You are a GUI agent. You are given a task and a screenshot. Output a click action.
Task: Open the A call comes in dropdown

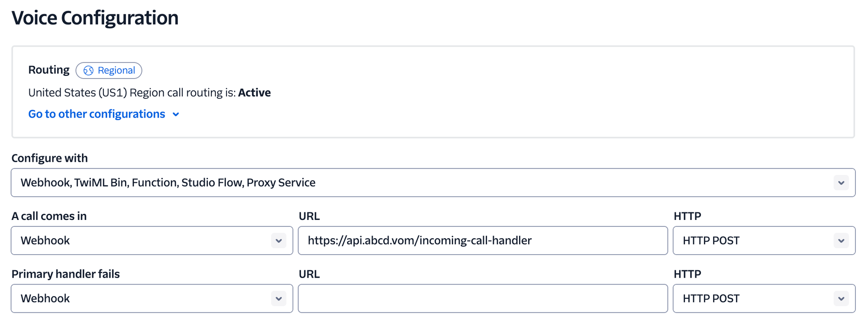(152, 240)
